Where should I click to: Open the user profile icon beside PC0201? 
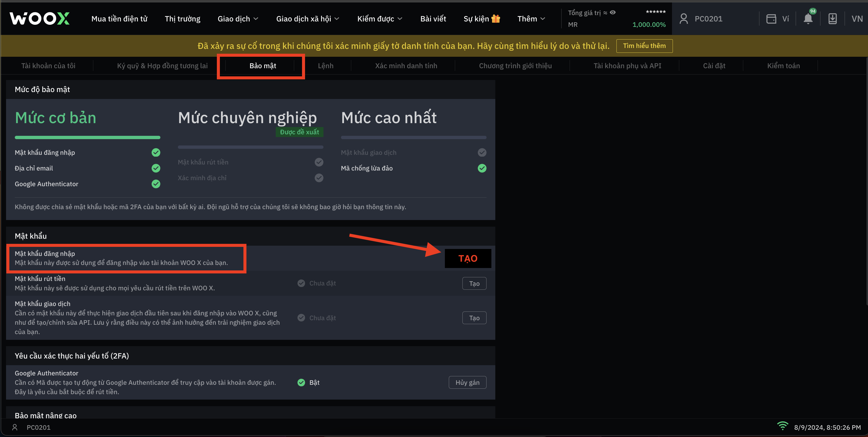[x=684, y=18]
